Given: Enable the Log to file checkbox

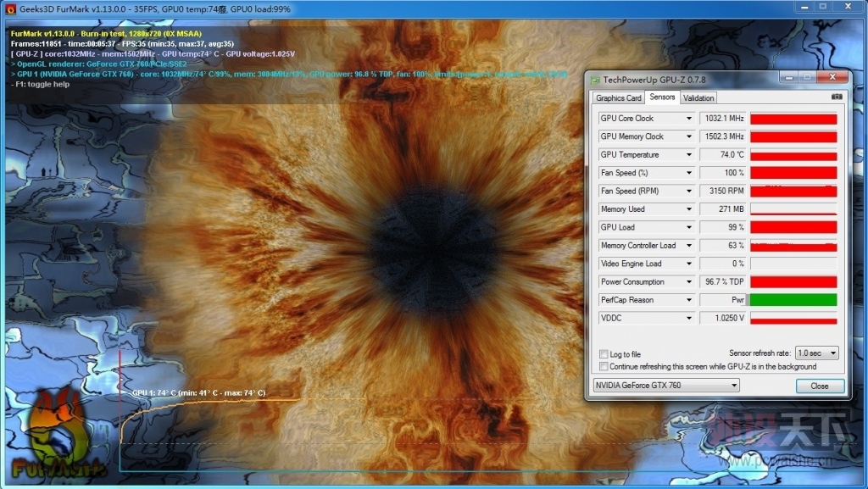Looking at the screenshot, I should [604, 354].
